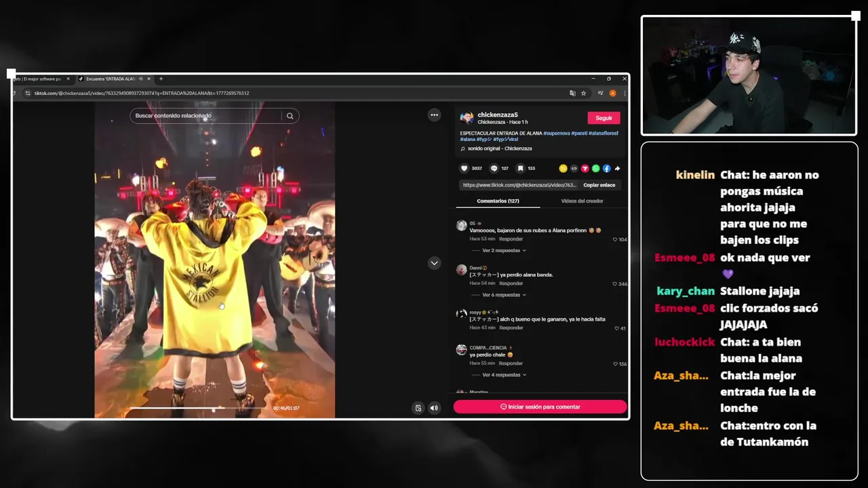868x488 pixels.
Task: Like Danni's 'ya perdio alana banda' comment
Action: 615,284
